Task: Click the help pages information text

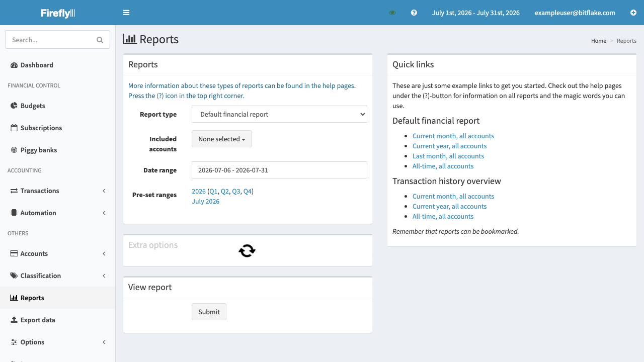Action: 242,90
